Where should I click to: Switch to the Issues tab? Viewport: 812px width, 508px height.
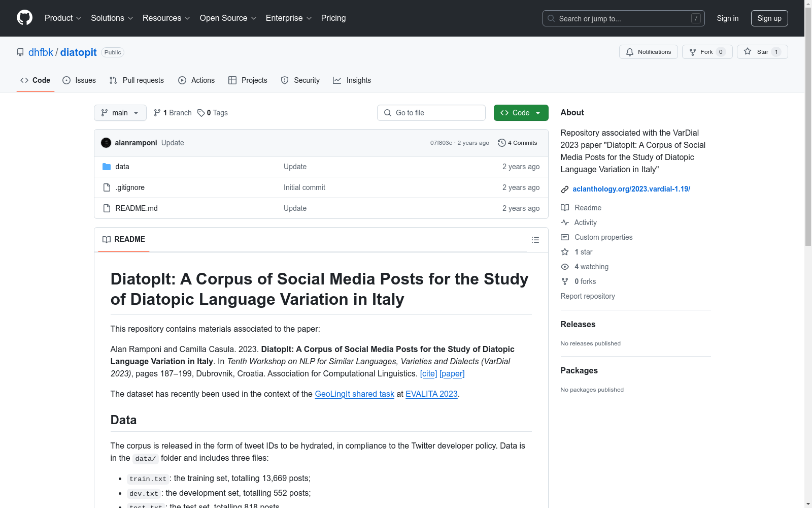(x=79, y=80)
